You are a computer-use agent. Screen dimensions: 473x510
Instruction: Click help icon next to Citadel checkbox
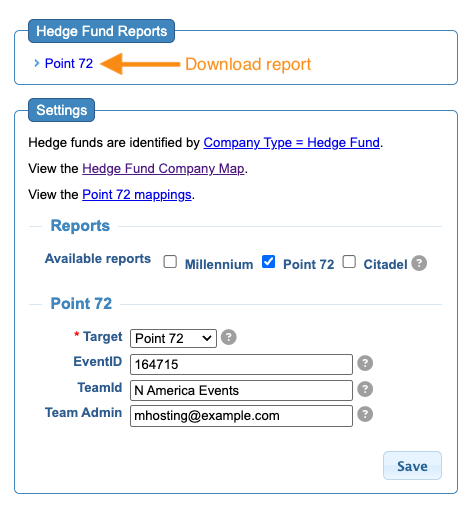pos(419,263)
